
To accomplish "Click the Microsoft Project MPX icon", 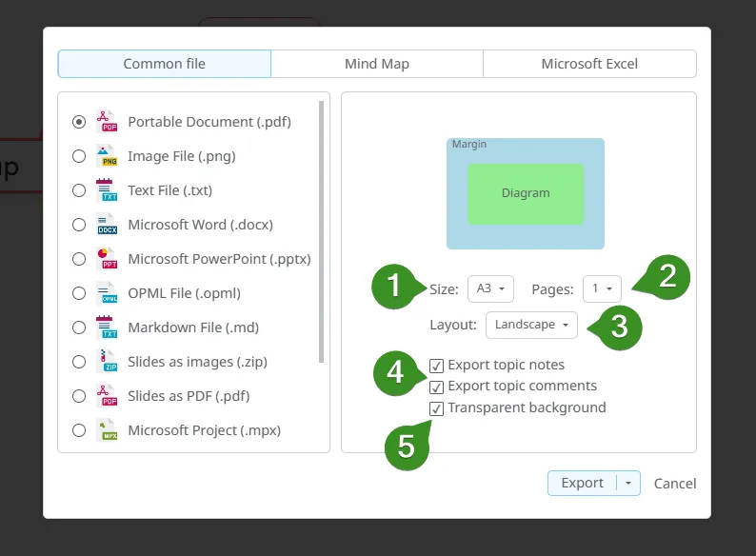I will pos(106,430).
